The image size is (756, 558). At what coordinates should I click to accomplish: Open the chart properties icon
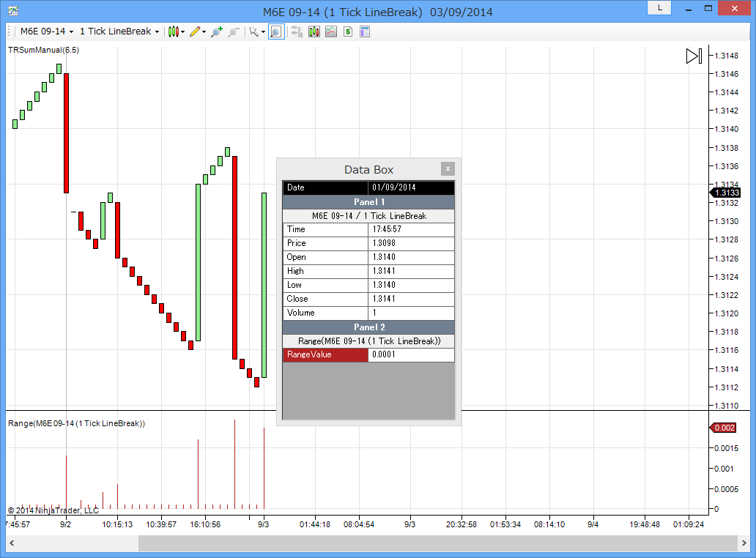coord(365,31)
